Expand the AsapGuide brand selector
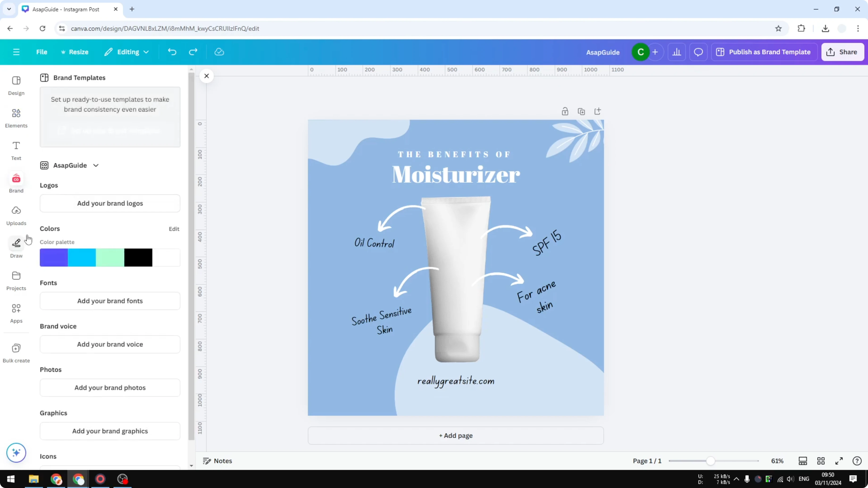 [x=96, y=165]
